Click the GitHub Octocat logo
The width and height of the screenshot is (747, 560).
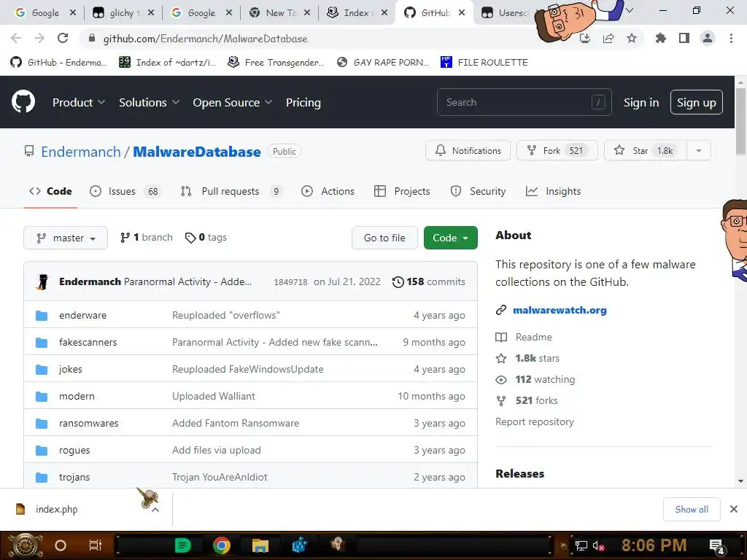pos(23,102)
